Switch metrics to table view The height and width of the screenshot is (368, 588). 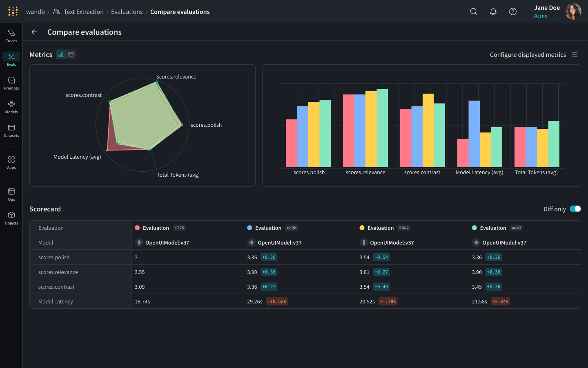coord(71,54)
